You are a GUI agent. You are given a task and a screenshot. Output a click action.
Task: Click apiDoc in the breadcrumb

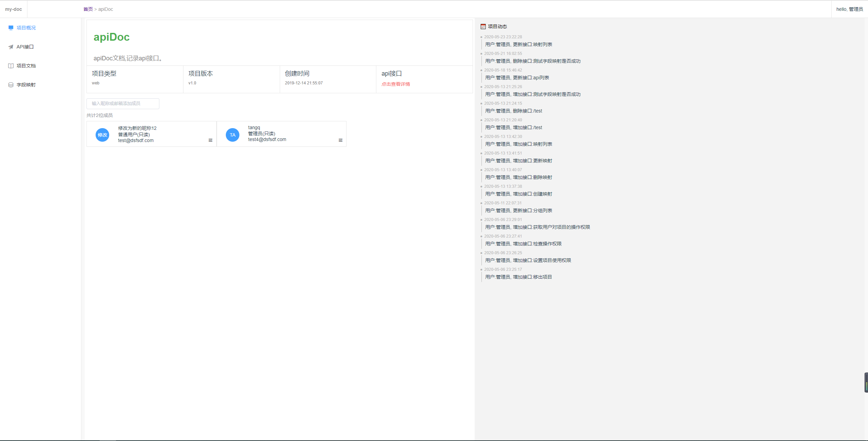click(x=105, y=9)
